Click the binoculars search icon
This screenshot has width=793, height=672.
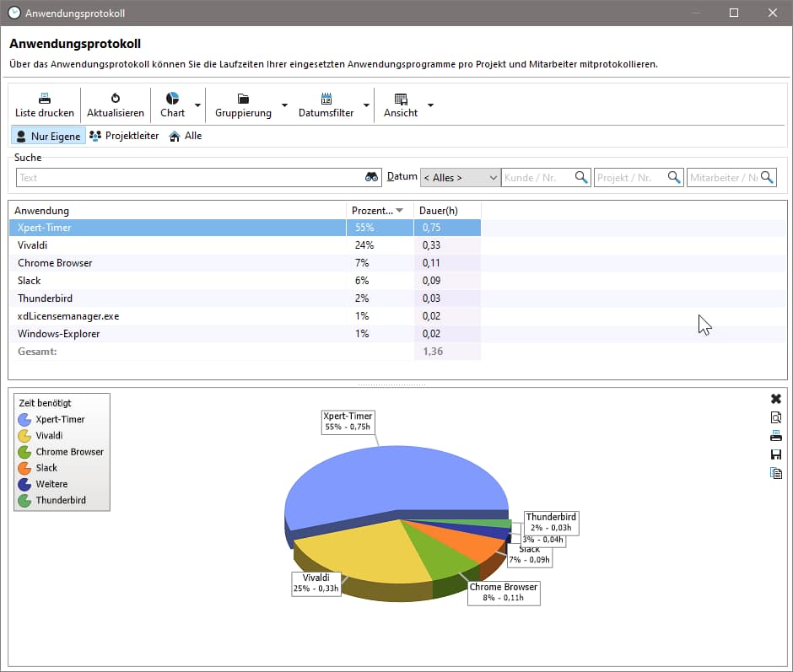372,177
